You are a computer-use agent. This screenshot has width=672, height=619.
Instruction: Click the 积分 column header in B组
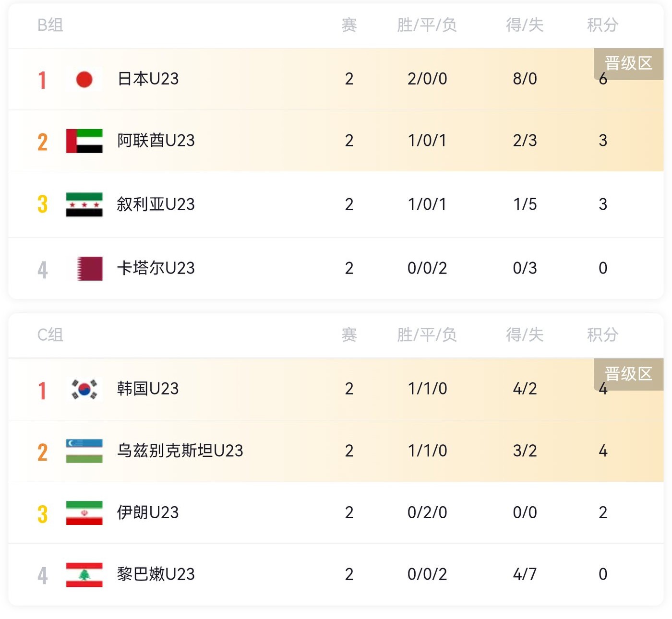click(x=602, y=25)
